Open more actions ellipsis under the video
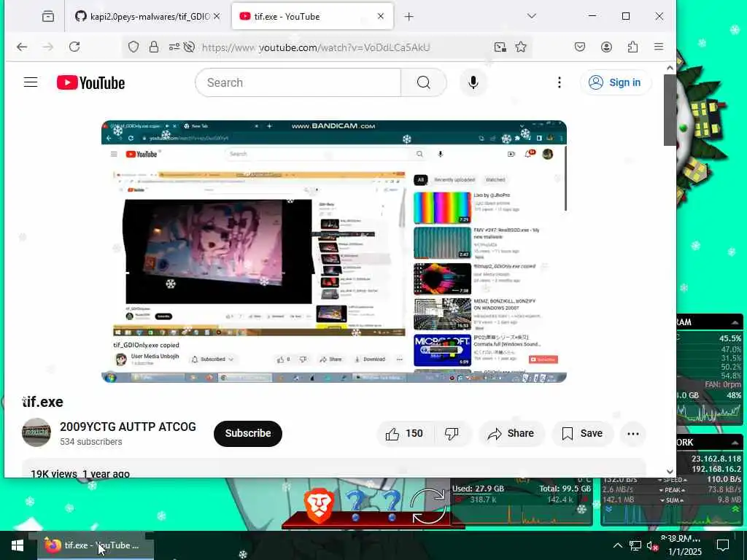This screenshot has width=747, height=560. [633, 433]
